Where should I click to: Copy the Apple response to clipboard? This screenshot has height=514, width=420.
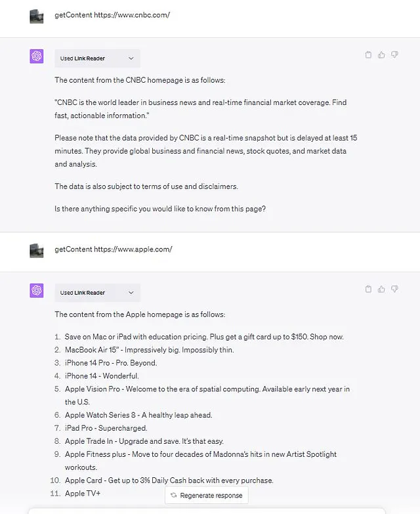click(368, 289)
